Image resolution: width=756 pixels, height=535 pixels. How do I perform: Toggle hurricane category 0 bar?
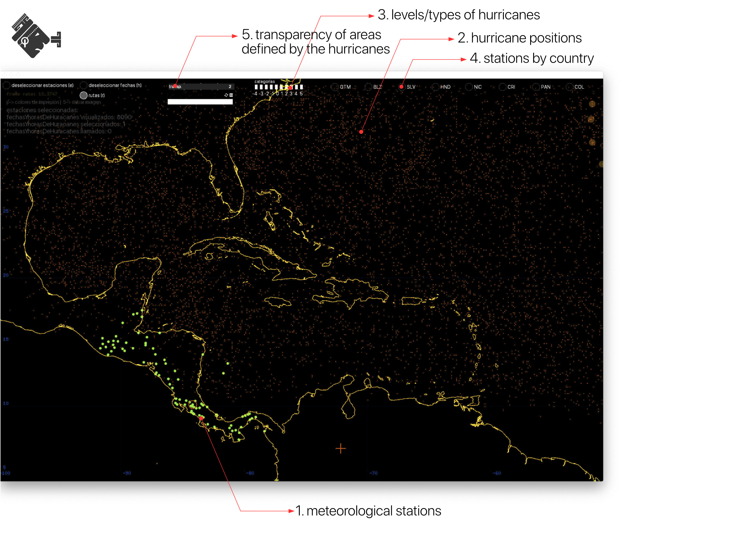(x=276, y=87)
